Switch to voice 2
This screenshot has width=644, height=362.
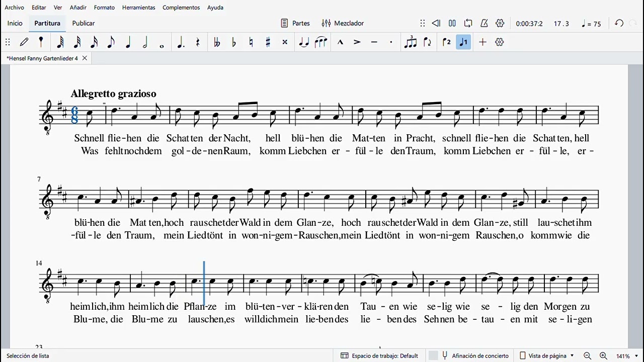tap(446, 42)
